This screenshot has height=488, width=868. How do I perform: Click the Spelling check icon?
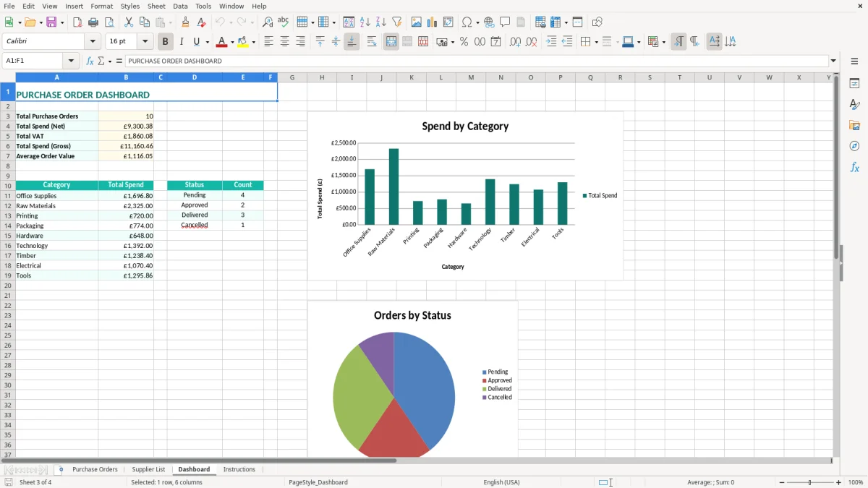pyautogui.click(x=284, y=22)
